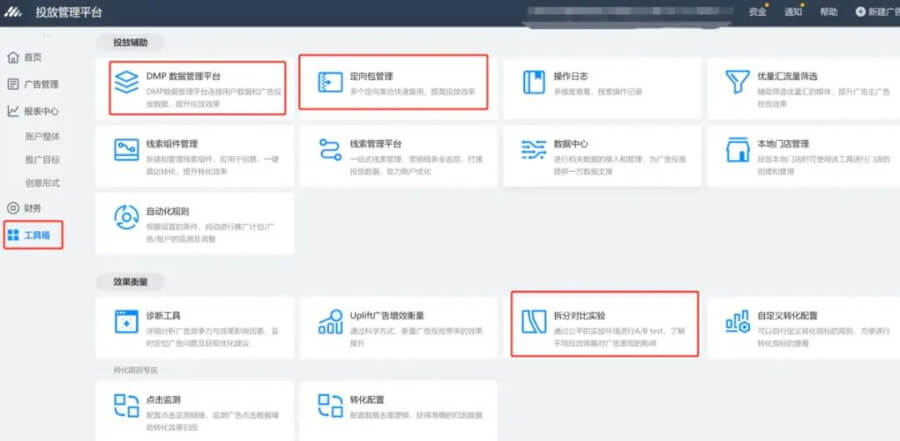Screen dimensions: 900x441
Task: Click the 拆分对比实验 icon
Action: pyautogui.click(x=534, y=321)
